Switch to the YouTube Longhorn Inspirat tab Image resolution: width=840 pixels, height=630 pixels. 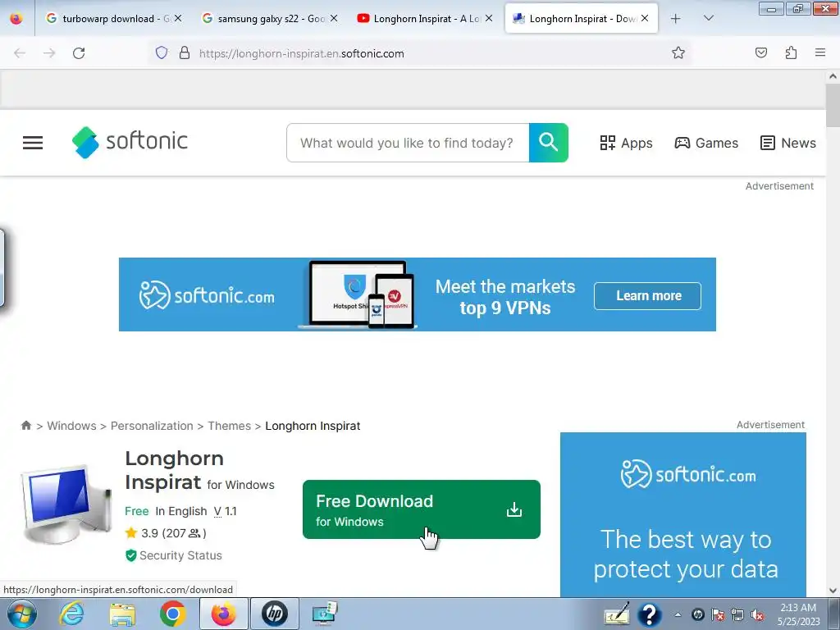click(x=423, y=19)
